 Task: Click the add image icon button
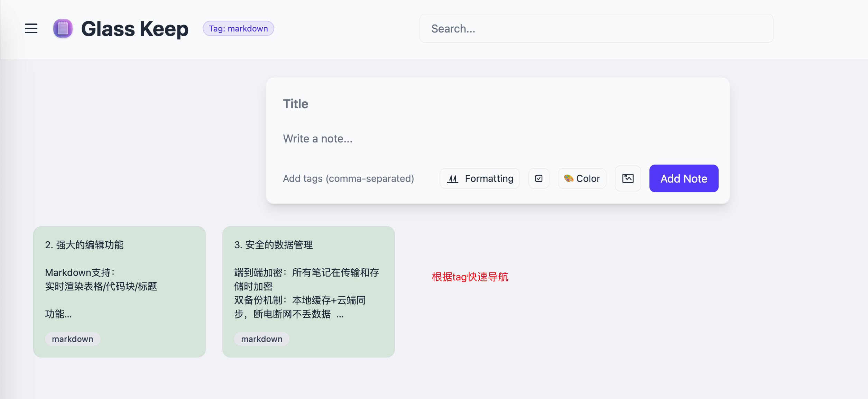[x=628, y=178]
